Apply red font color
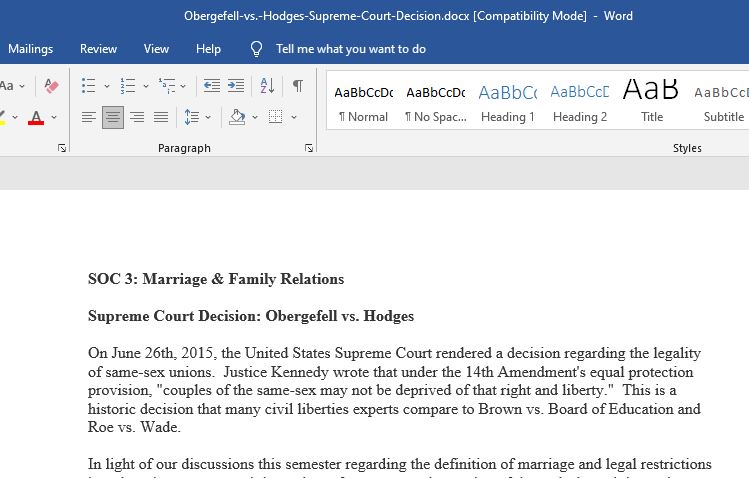Viewport: 749px width, 478px height. click(36, 117)
